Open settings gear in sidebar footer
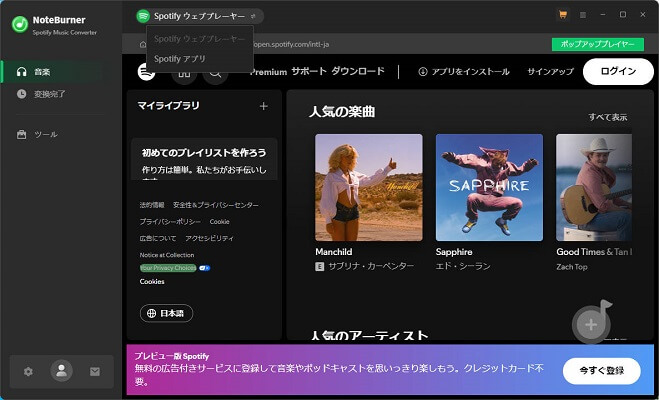The width and height of the screenshot is (659, 400). 28,371
